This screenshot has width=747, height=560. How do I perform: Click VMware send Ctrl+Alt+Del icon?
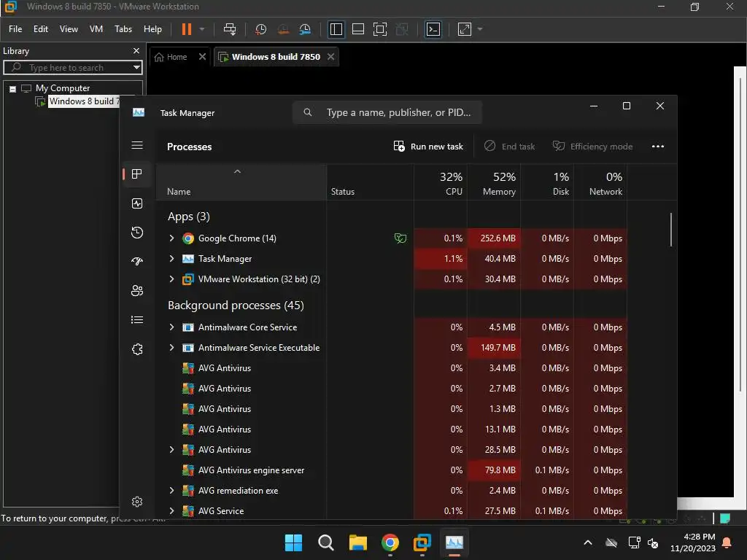tap(230, 29)
